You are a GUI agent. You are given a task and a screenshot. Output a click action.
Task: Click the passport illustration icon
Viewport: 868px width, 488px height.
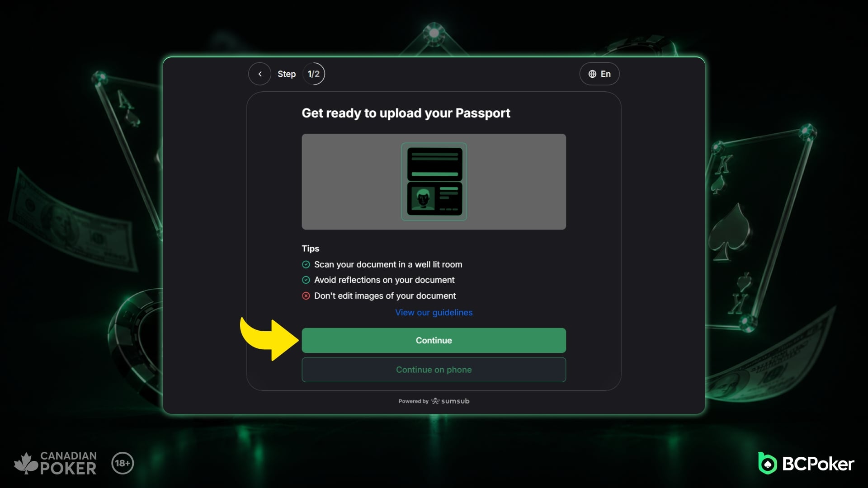click(434, 182)
